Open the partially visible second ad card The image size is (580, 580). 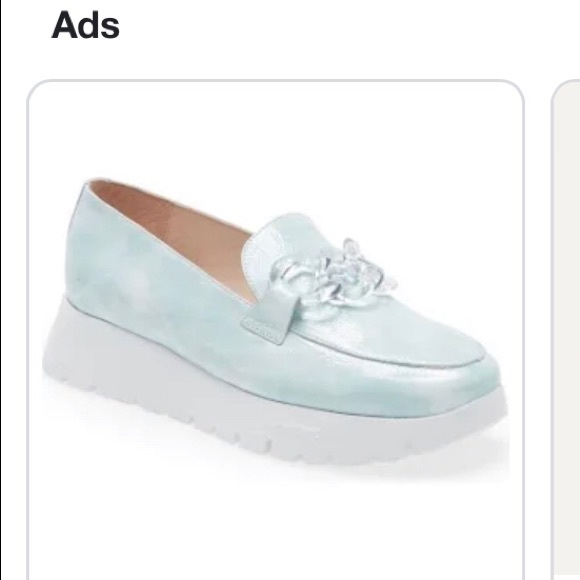click(x=566, y=329)
